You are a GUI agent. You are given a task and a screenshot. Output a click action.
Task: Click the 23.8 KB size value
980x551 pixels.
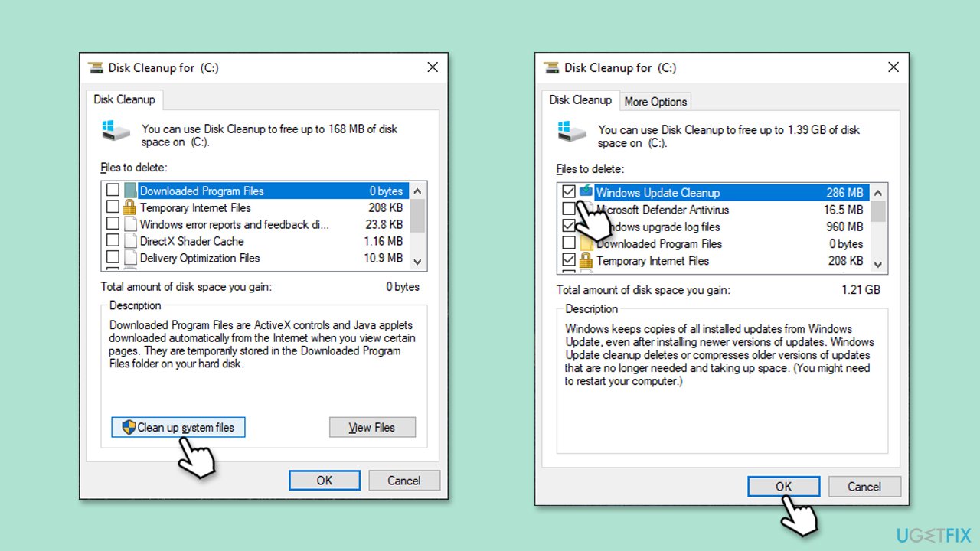(x=384, y=224)
